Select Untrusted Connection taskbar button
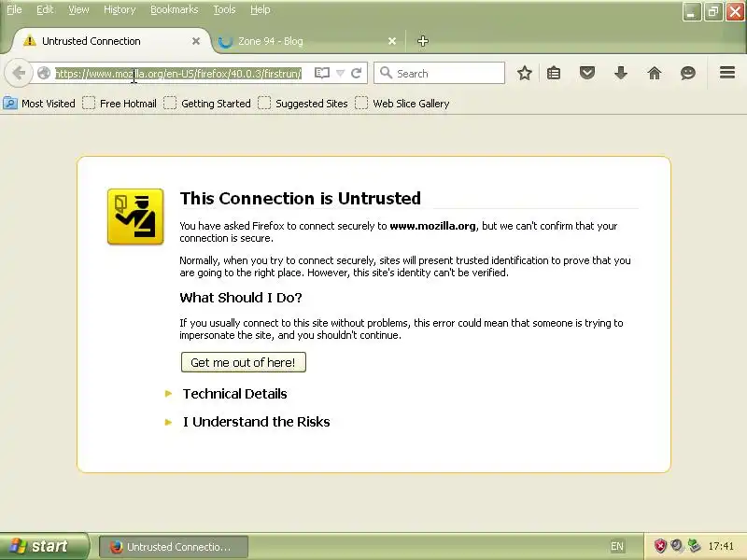Screen dimensions: 747x560 174,547
